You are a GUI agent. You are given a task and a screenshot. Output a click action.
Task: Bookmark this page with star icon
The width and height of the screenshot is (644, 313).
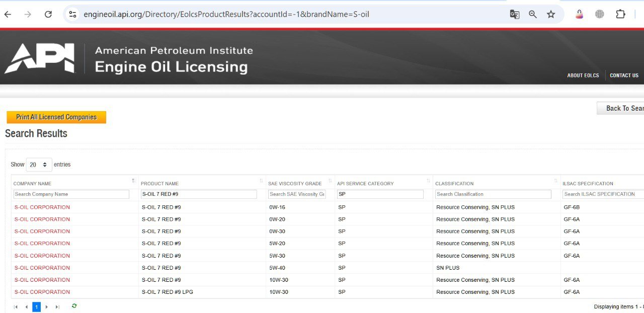(x=551, y=14)
